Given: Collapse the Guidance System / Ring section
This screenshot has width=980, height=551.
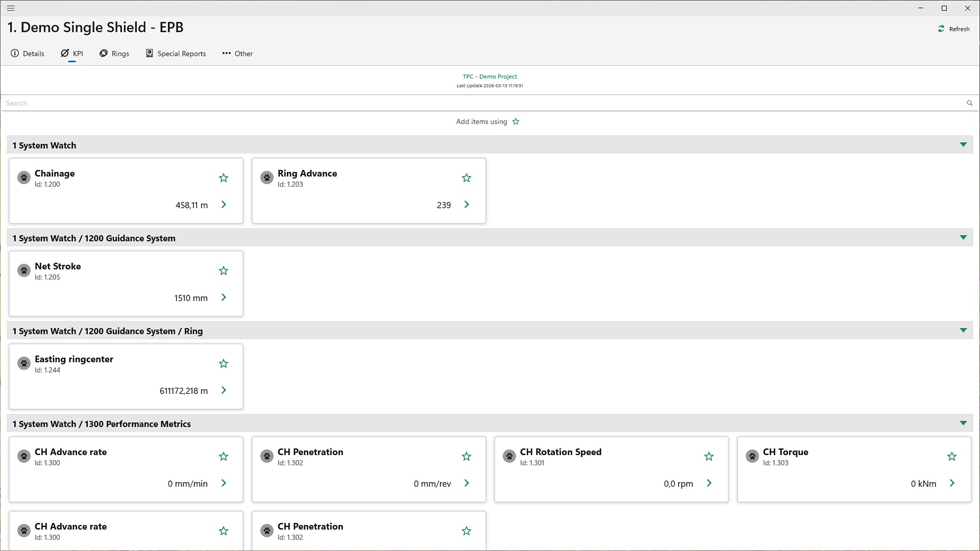Looking at the screenshot, I should [963, 331].
